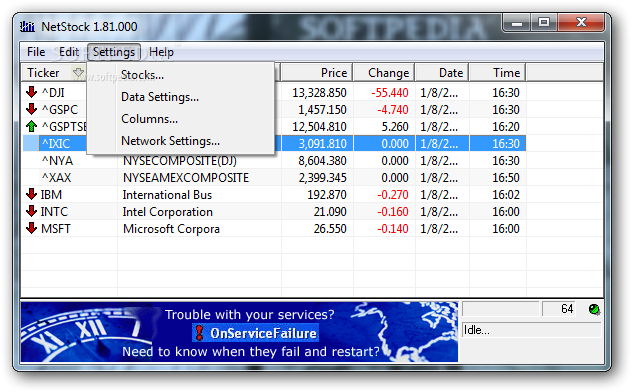Viewport: 632px width, 392px height.
Task: Close the NetStock window
Action: [581, 23]
